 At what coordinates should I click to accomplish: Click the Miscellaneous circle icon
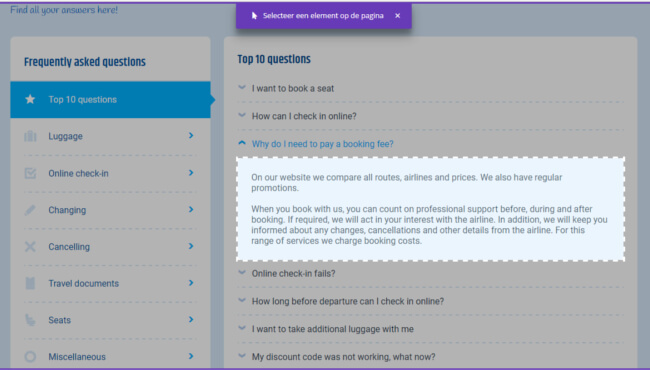[30, 356]
